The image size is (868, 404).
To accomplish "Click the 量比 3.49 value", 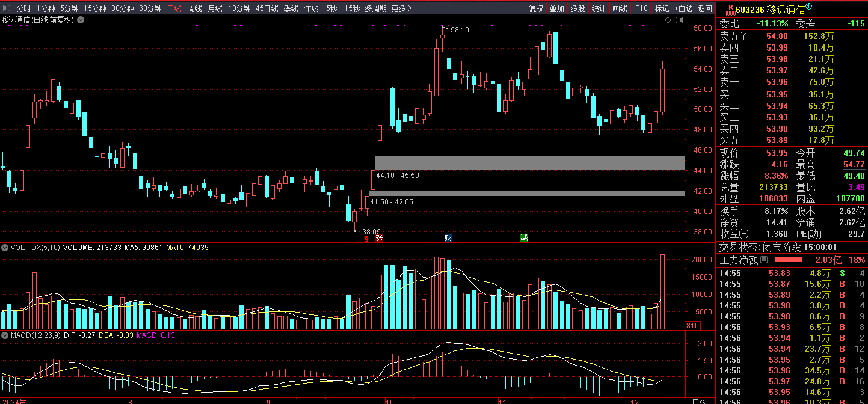I will click(x=857, y=187).
